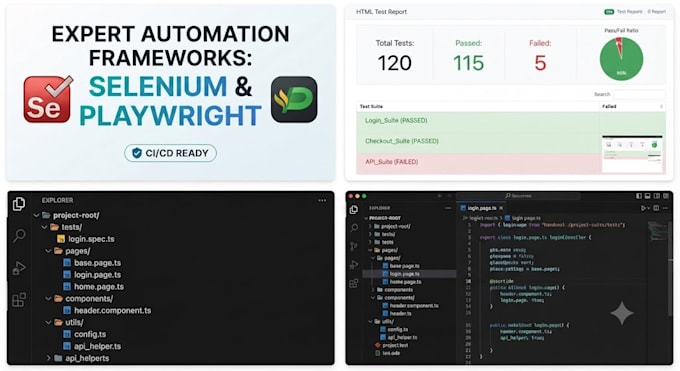680x371 pixels.
Task: Open Run and Debug in large left panel
Action: 19,268
